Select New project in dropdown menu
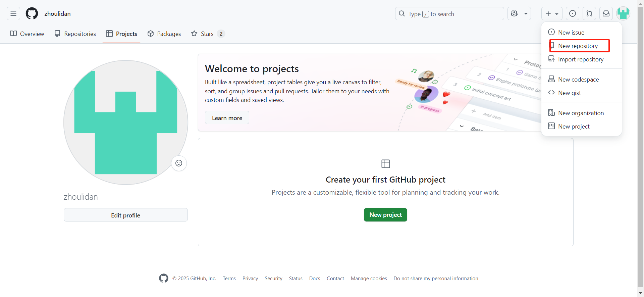Image resolution: width=644 pixels, height=297 pixels. [582, 126]
